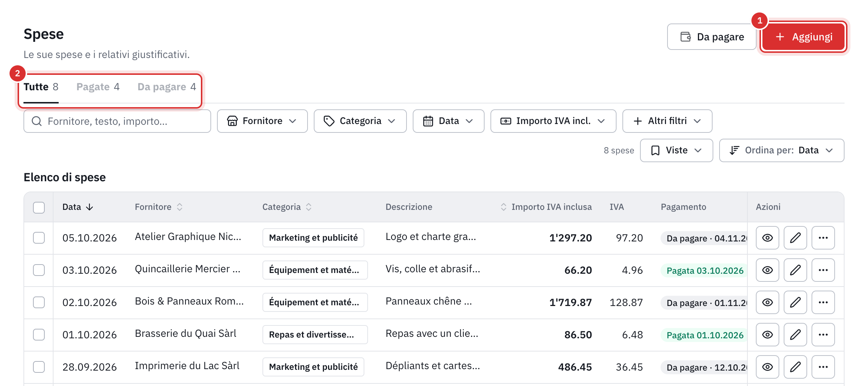View the Quincaillerie Mercier expense (eye icon)

(x=767, y=270)
